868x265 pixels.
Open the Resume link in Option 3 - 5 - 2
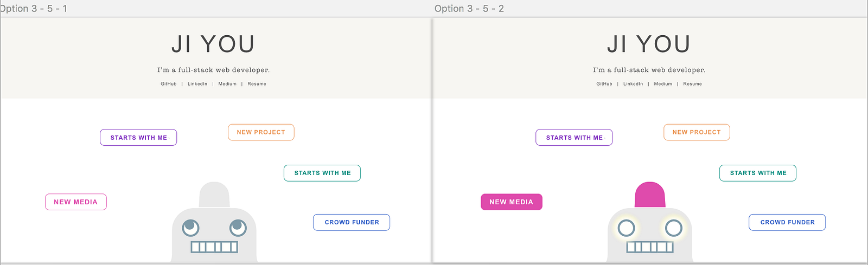pos(692,84)
